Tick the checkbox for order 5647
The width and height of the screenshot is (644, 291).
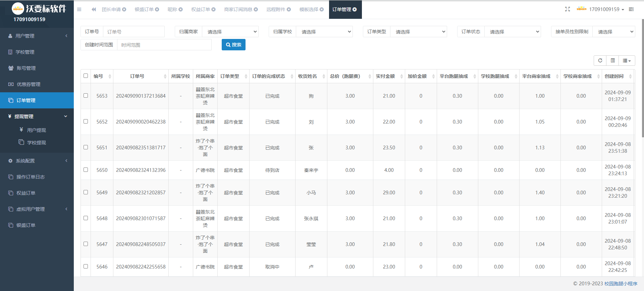86,244
